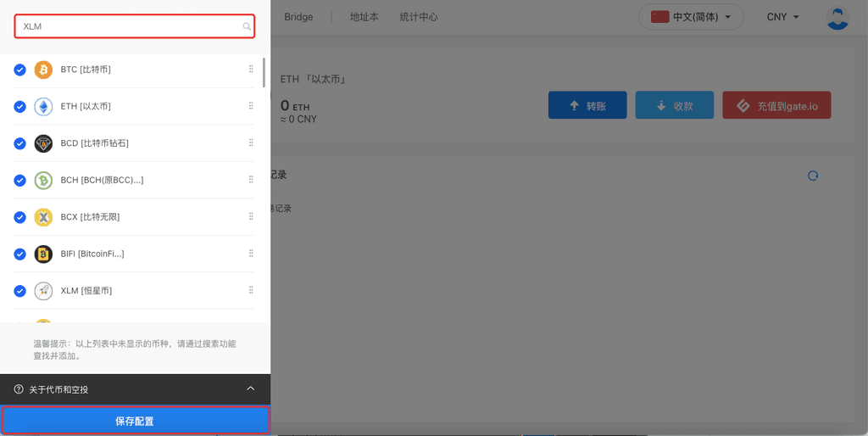Click the 保存配置 button
The width and height of the screenshot is (868, 436).
click(x=135, y=421)
